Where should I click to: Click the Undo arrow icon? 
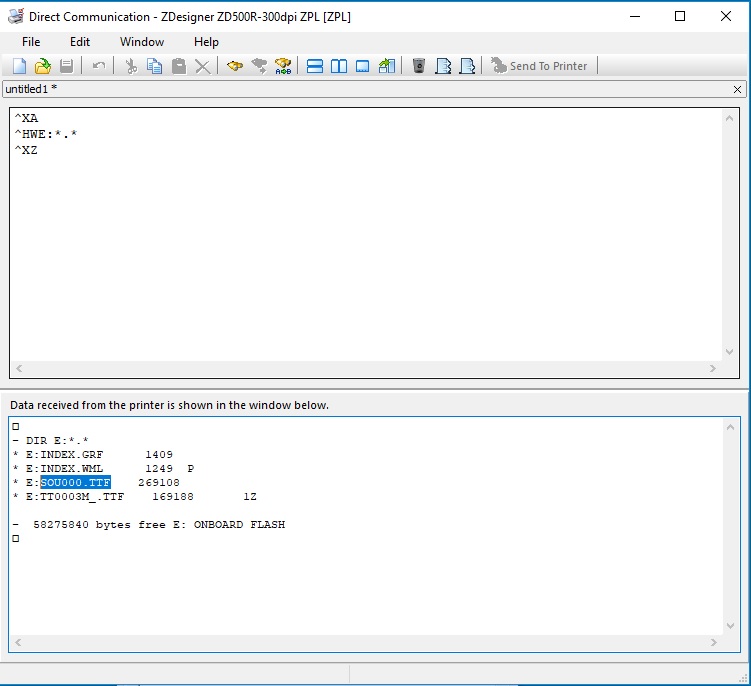click(98, 66)
